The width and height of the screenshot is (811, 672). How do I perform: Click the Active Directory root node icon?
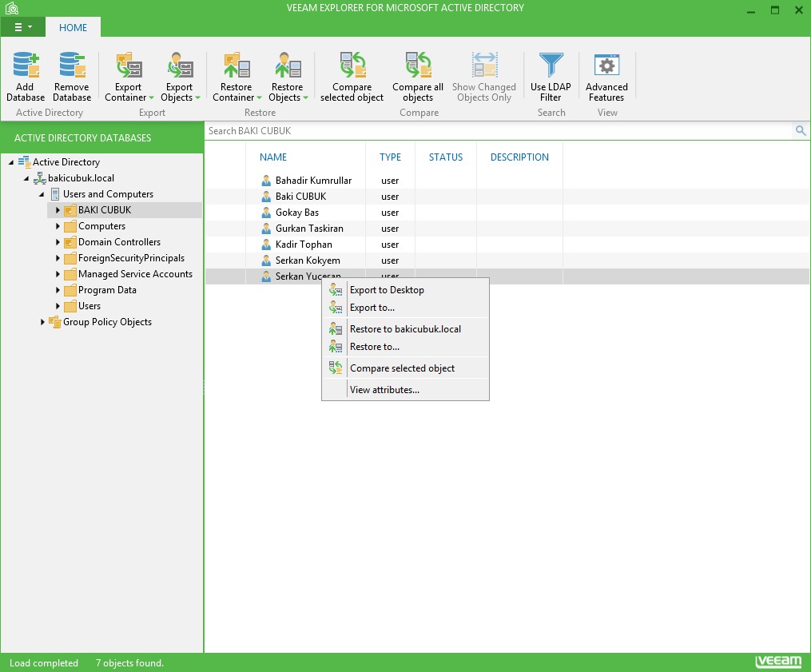point(24,162)
